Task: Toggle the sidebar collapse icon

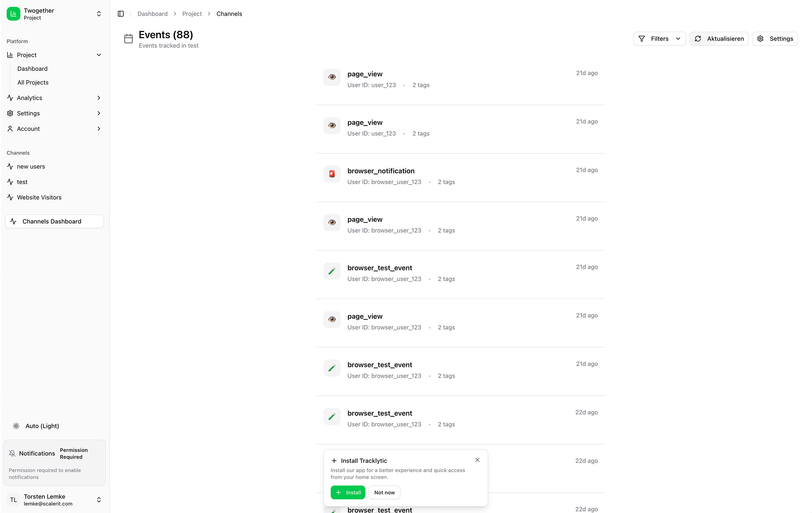Action: 121,14
